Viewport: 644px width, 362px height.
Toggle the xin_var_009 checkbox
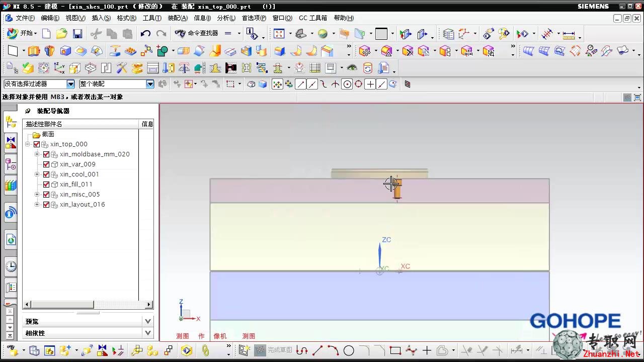[x=46, y=164]
